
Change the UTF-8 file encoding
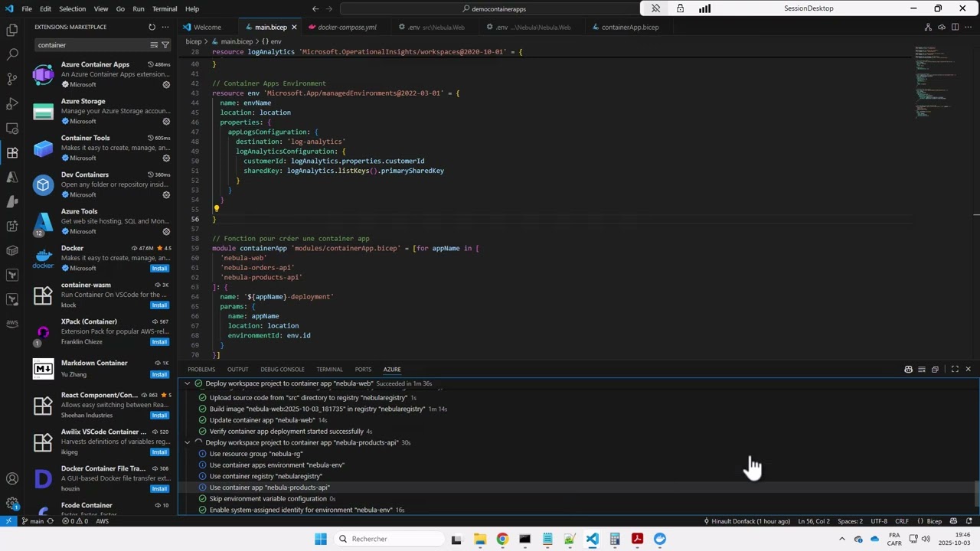coord(878,521)
